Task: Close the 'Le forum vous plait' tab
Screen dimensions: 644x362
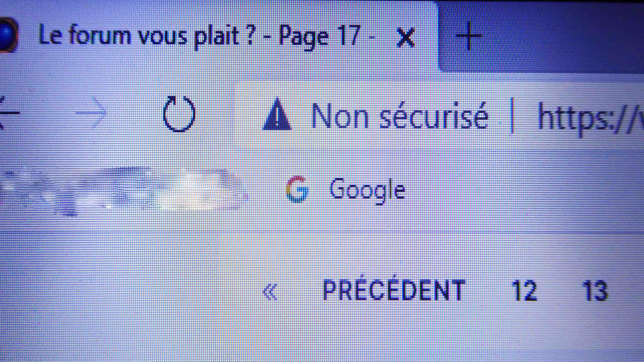Action: tap(406, 38)
